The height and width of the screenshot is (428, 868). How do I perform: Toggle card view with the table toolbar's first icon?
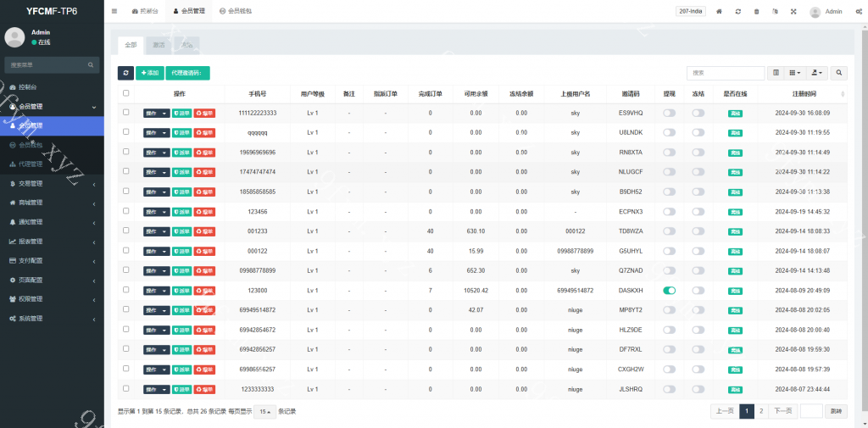[x=776, y=73]
